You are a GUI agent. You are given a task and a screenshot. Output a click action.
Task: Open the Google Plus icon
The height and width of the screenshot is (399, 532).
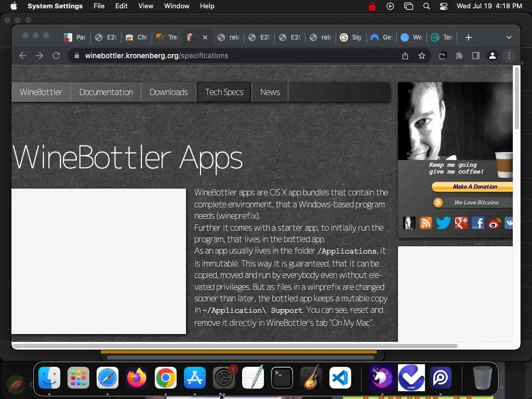pyautogui.click(x=461, y=223)
